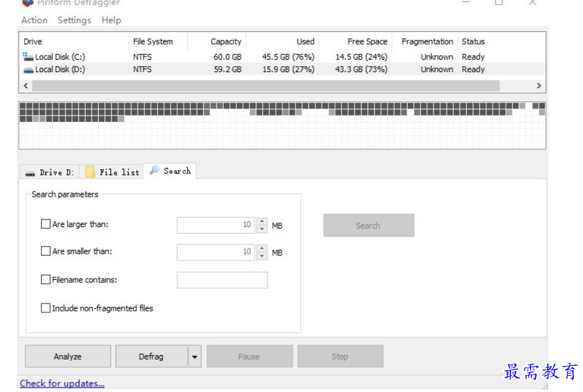Sort by the Capacity column header

click(x=216, y=42)
